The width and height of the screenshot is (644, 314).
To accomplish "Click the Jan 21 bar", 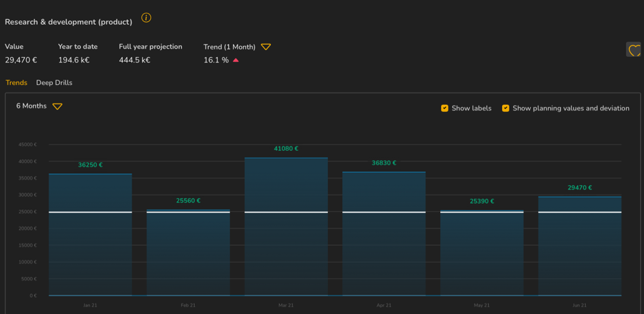I will [x=90, y=240].
